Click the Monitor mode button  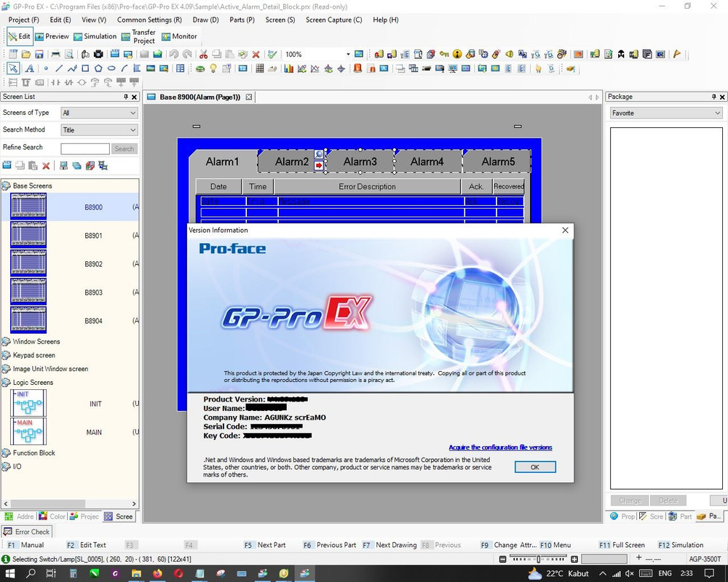(x=179, y=36)
